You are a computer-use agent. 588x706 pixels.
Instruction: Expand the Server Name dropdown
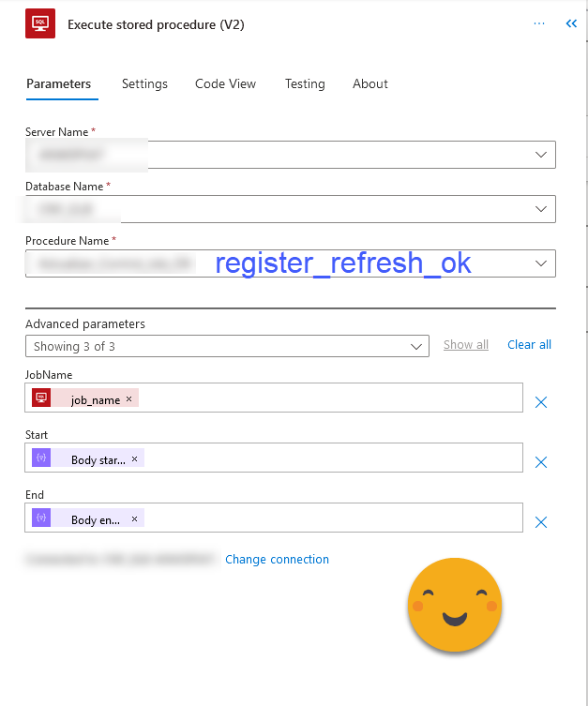pos(541,155)
